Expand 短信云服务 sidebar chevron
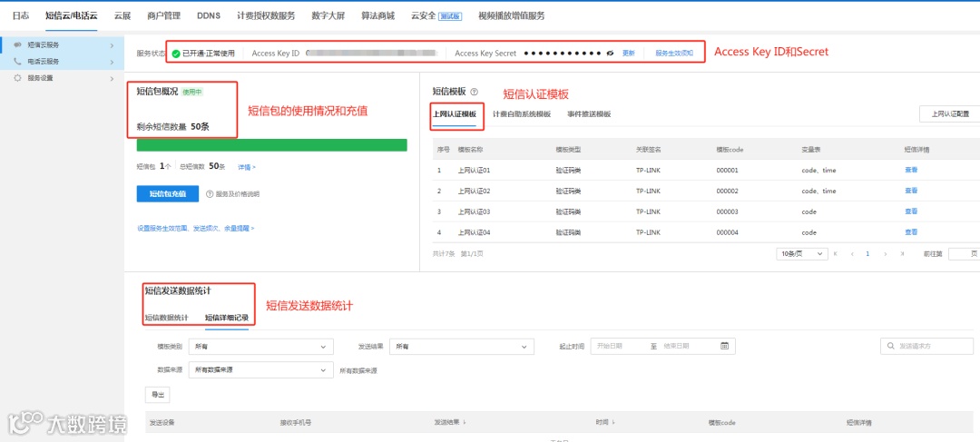 point(112,45)
